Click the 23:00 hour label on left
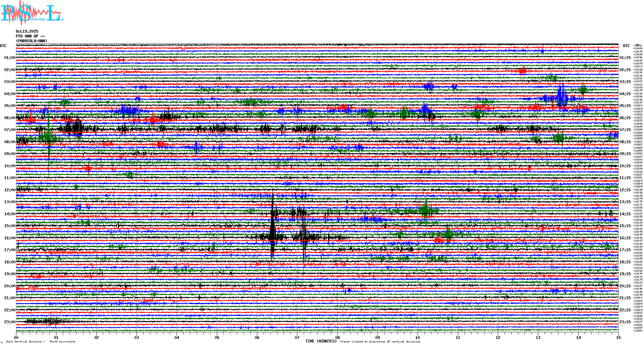The width and height of the screenshot is (644, 346). [10, 322]
